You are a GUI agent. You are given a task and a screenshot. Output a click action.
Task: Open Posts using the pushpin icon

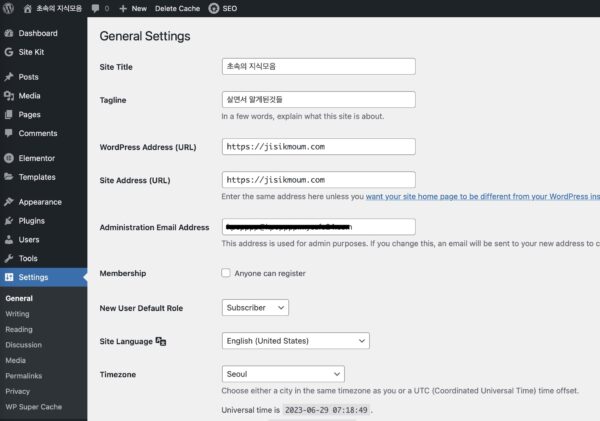tap(9, 77)
